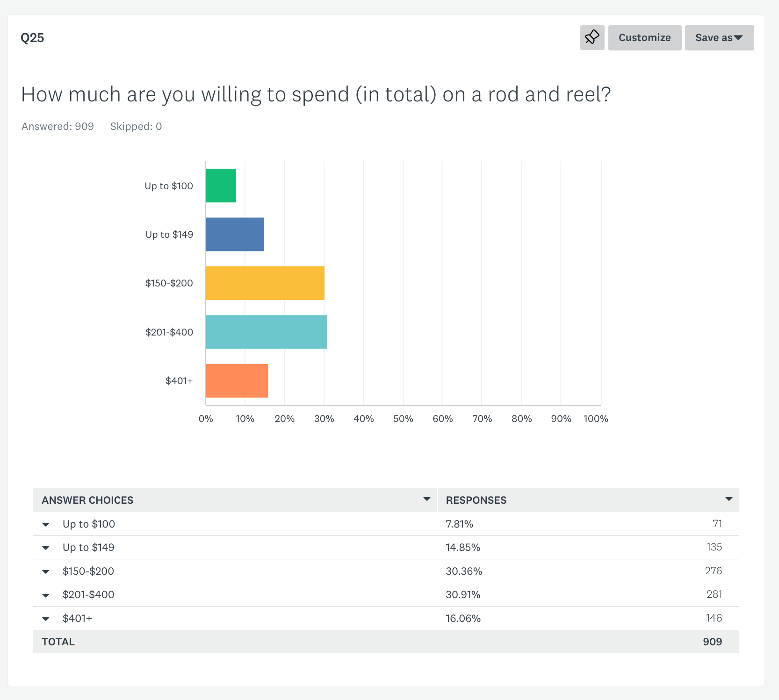Click the pin icon button
Screen dimensions: 779x700
[x=592, y=37]
